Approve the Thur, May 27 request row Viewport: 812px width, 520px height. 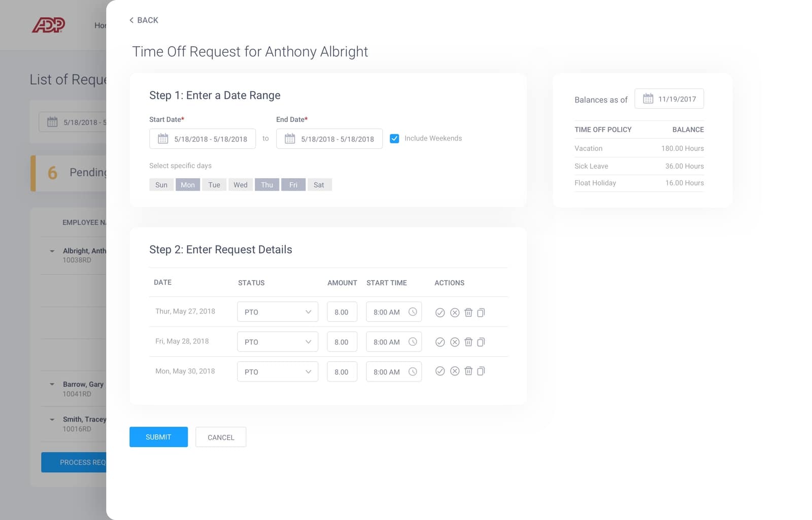[440, 313]
